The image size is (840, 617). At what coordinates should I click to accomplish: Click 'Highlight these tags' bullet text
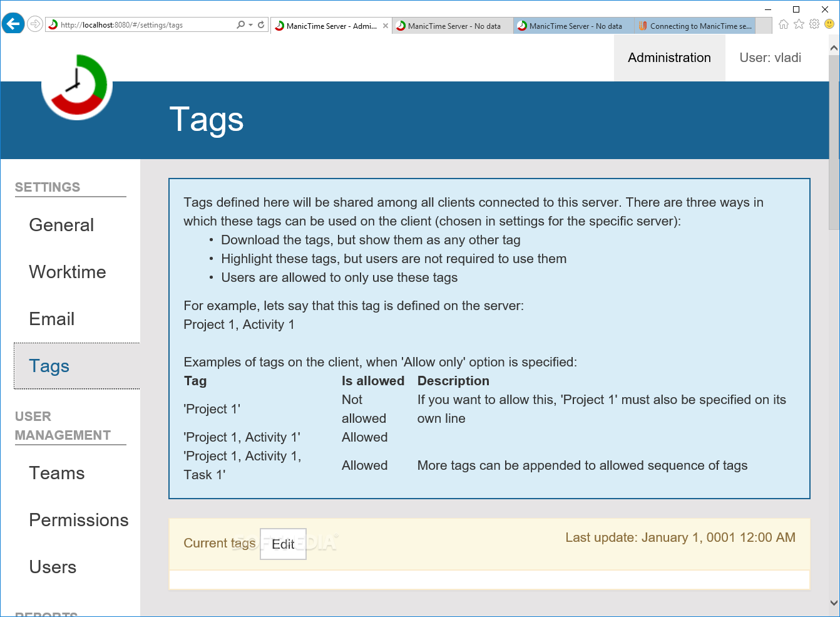pos(394,259)
